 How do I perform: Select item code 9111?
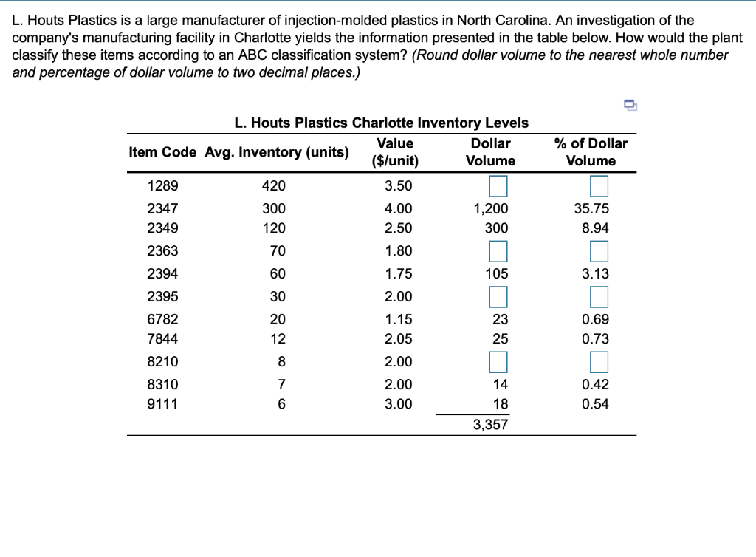162,403
